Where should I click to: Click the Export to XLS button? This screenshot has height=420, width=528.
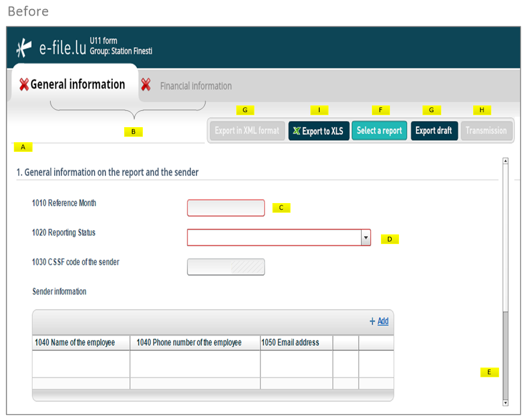click(319, 131)
